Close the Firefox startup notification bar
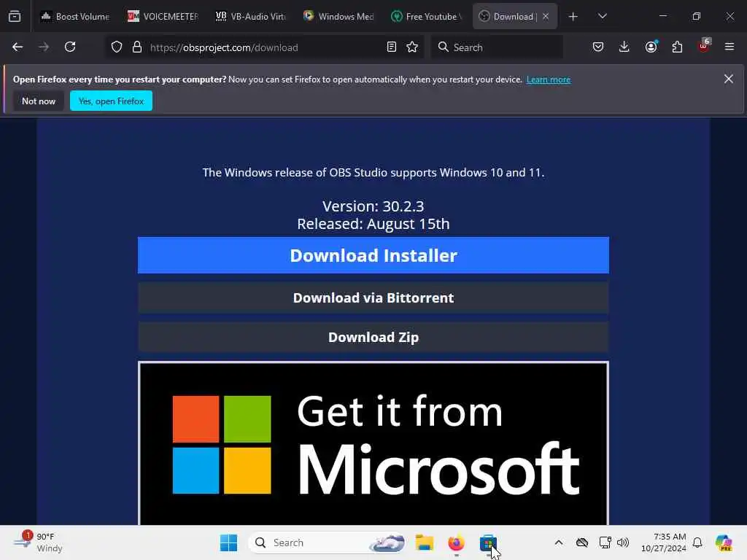The width and height of the screenshot is (747, 560). [x=729, y=79]
